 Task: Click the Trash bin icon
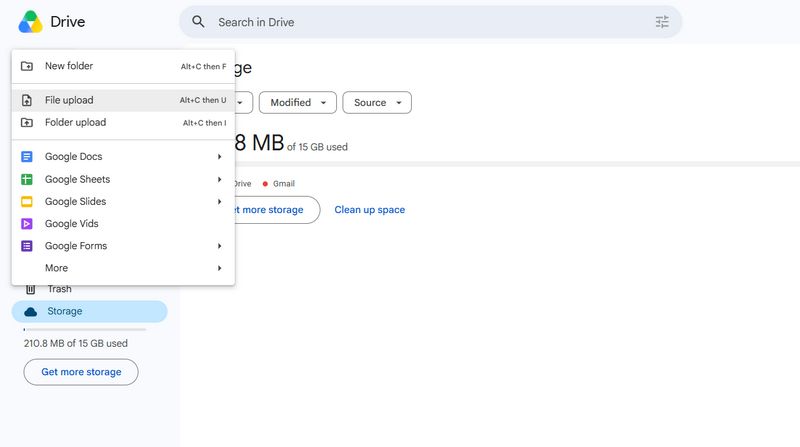coord(31,289)
